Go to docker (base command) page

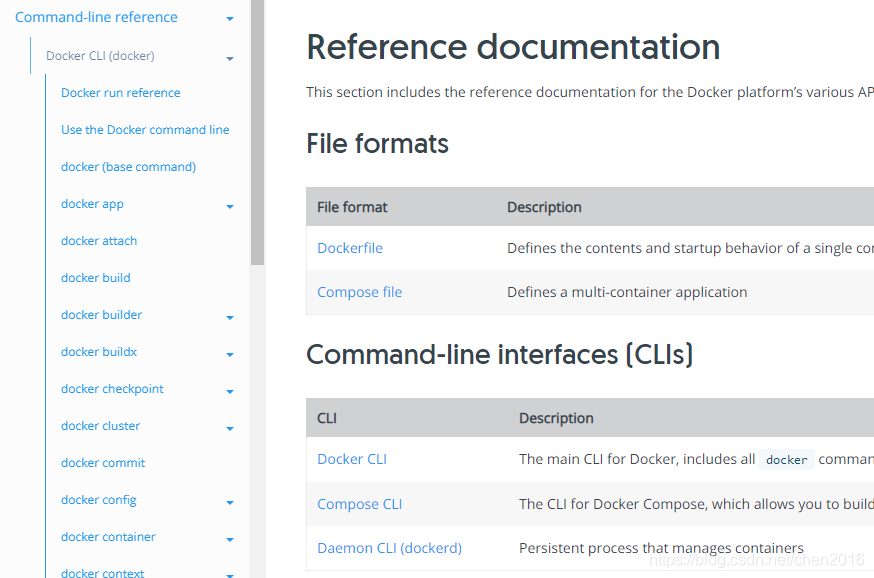[x=128, y=167]
